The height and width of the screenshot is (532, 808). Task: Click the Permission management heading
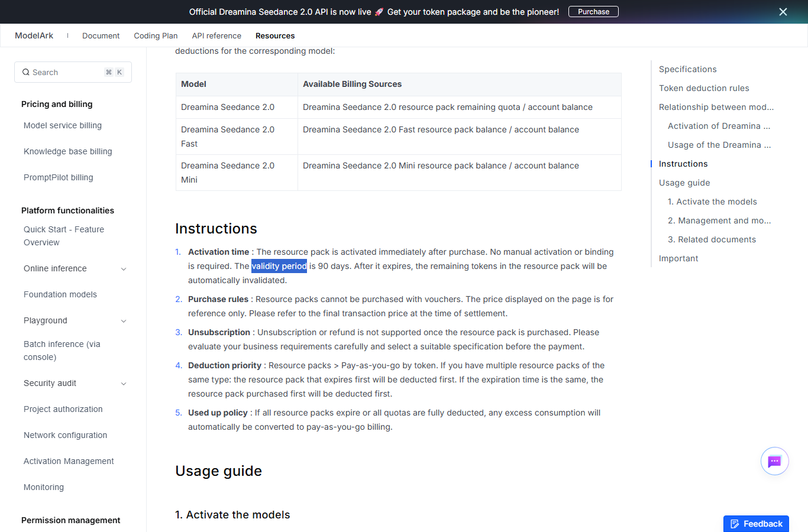(70, 520)
